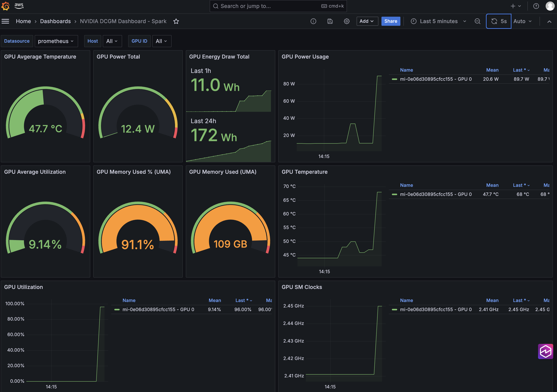The image size is (557, 392).
Task: Click the Search or jump to field
Action: click(x=267, y=6)
